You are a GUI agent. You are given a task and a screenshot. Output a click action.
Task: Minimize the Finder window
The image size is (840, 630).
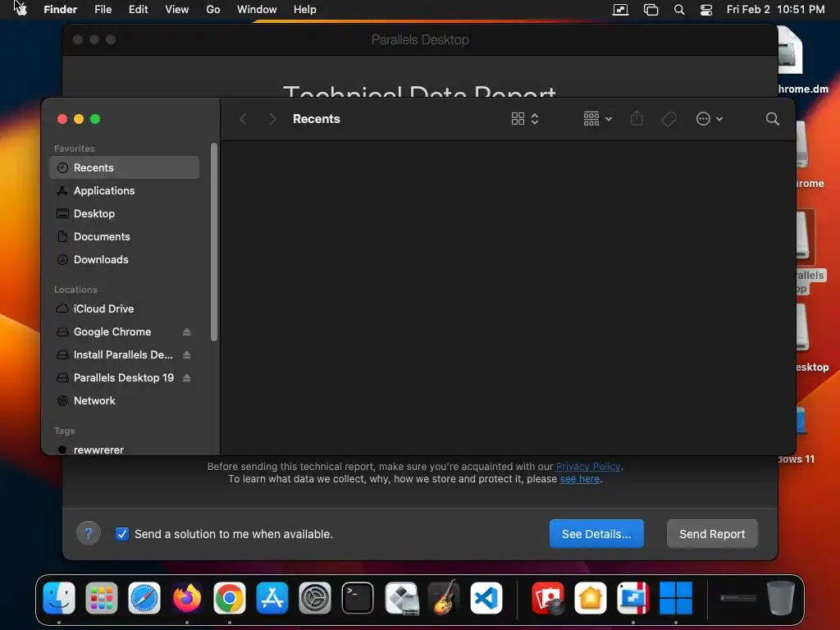pos(79,119)
